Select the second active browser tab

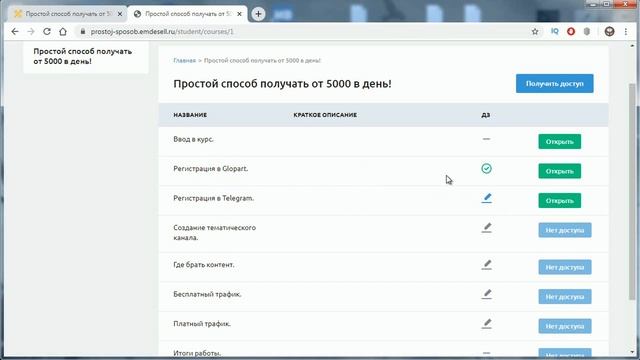[x=187, y=14]
